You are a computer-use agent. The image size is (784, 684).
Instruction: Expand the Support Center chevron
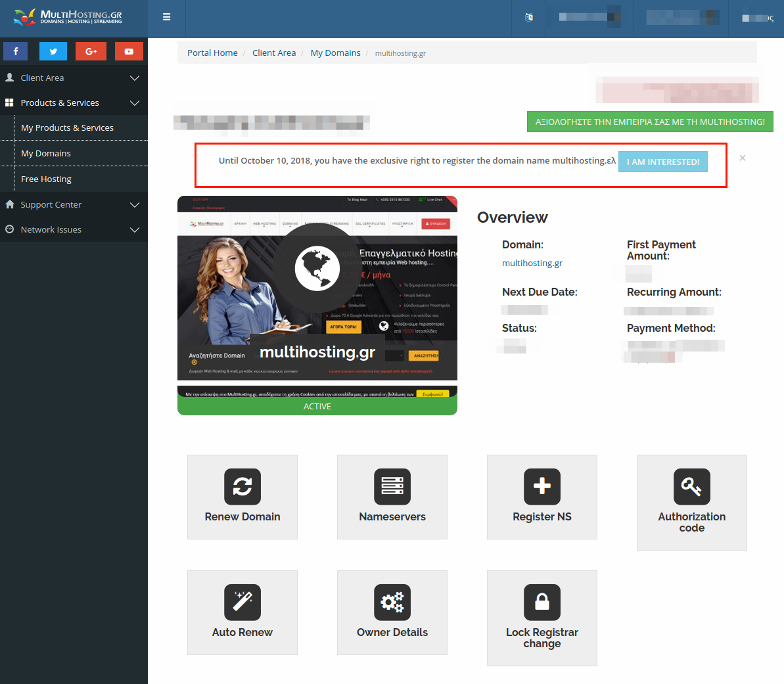[x=135, y=205]
